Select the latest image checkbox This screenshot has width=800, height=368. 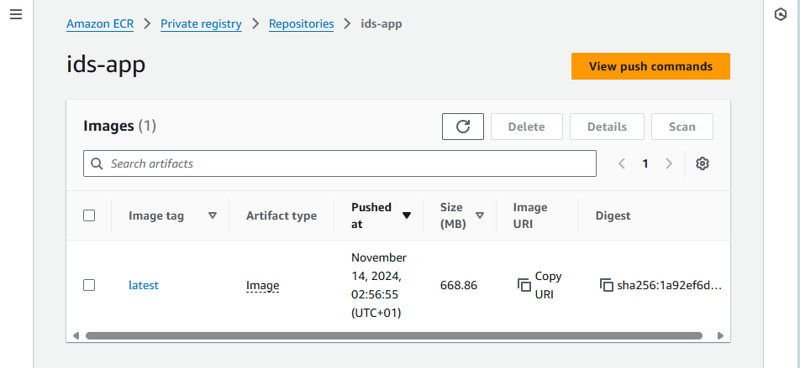pyautogui.click(x=89, y=285)
